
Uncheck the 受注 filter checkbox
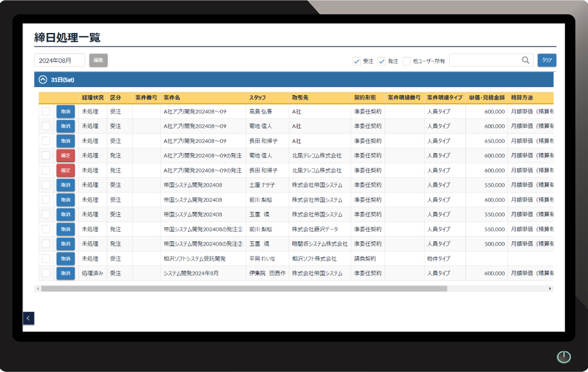coord(356,61)
